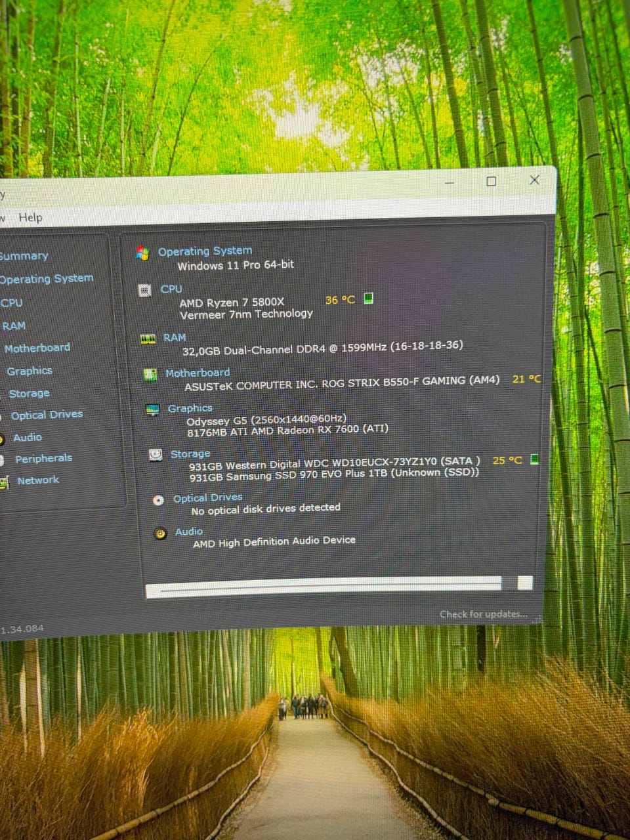Image resolution: width=630 pixels, height=840 pixels.
Task: Minimize the Speccy window
Action: (450, 182)
